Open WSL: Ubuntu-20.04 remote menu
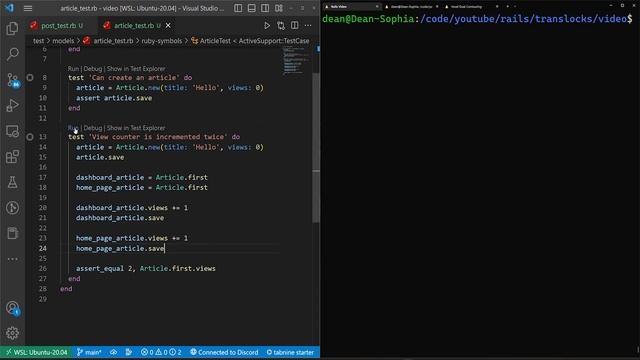Screen dimensions: 640x360 (36, 352)
